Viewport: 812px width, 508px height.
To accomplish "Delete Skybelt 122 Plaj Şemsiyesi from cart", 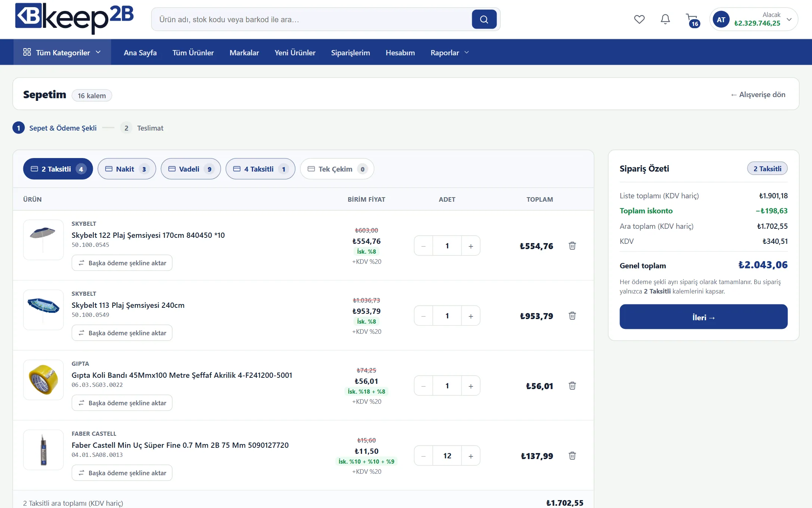I will pos(572,246).
